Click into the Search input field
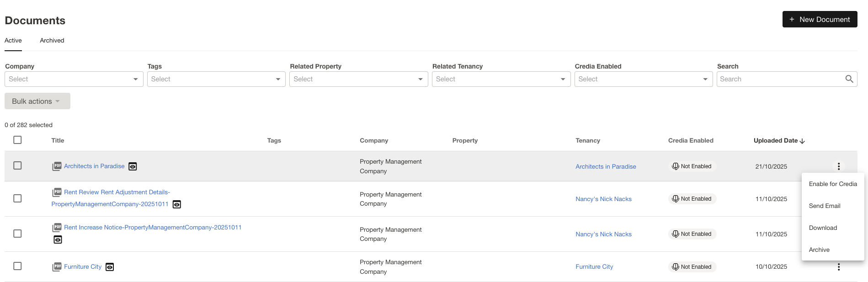 pos(780,79)
